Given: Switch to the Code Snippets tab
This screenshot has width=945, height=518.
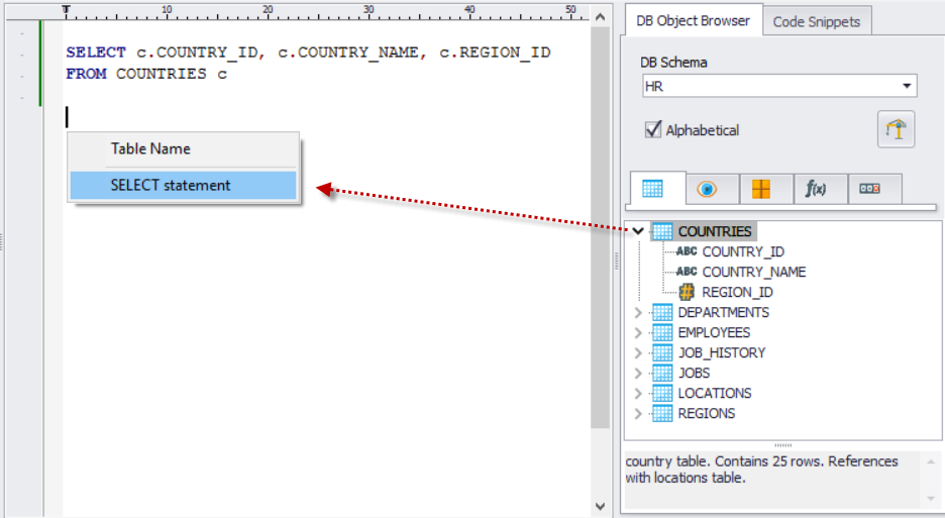Looking at the screenshot, I should point(816,21).
